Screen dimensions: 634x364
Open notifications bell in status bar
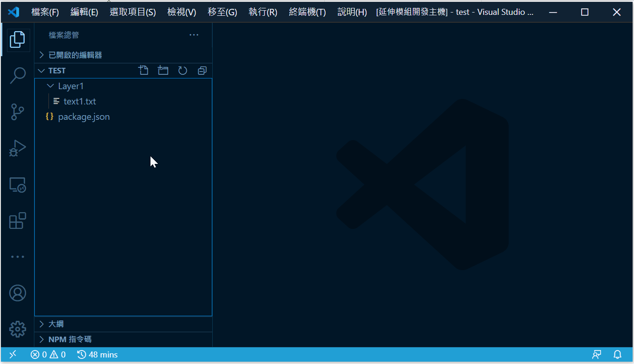tap(618, 355)
